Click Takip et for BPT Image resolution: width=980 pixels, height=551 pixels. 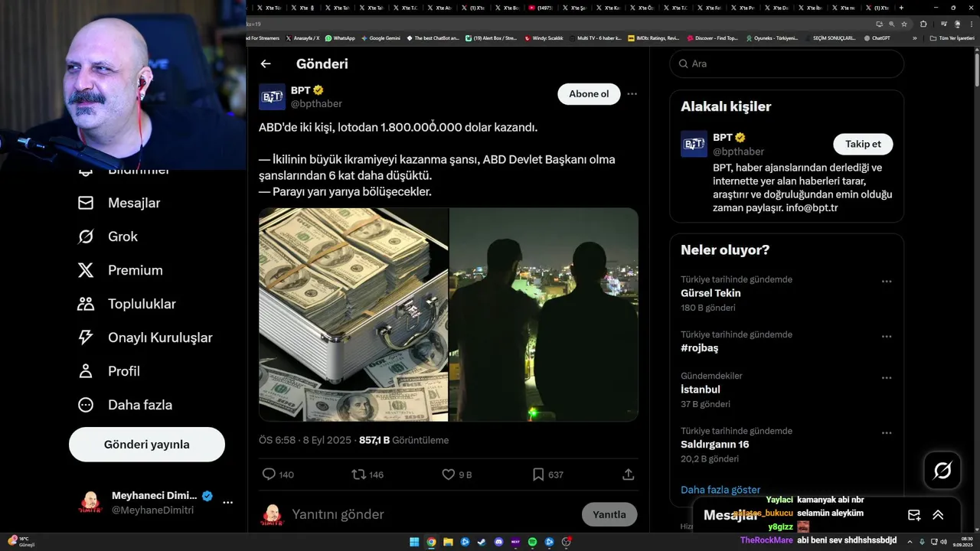(863, 144)
